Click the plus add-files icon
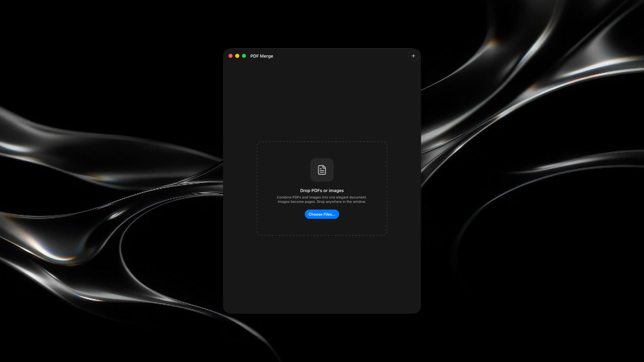 (413, 56)
